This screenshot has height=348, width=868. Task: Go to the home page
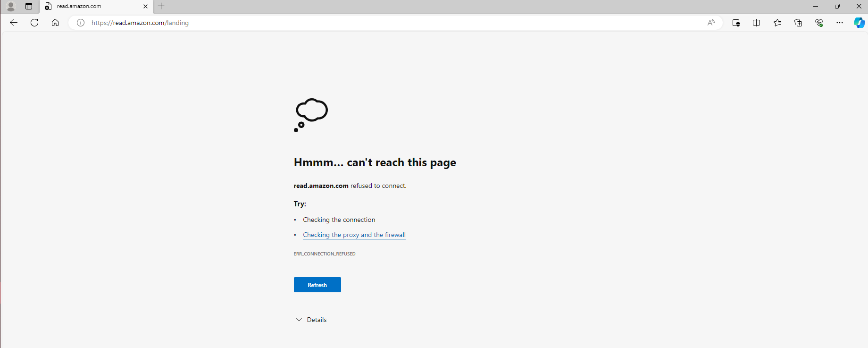[55, 23]
